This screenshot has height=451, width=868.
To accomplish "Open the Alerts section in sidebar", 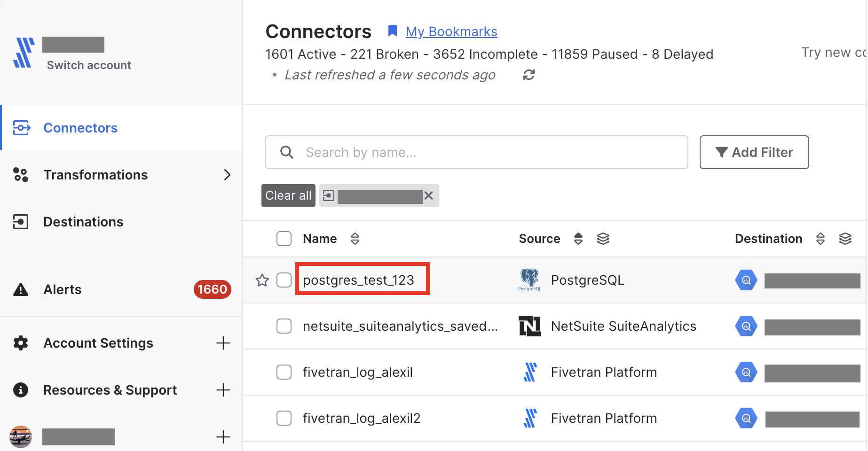I will [122, 289].
